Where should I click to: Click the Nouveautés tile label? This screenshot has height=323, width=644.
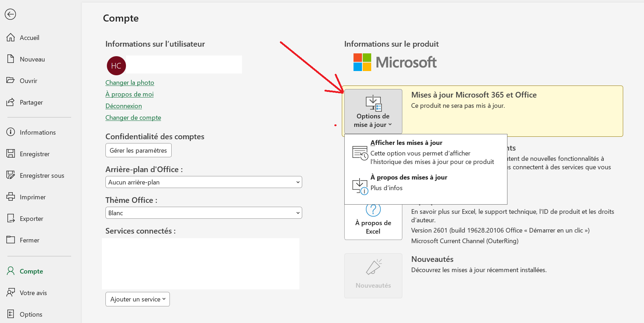pos(373,285)
